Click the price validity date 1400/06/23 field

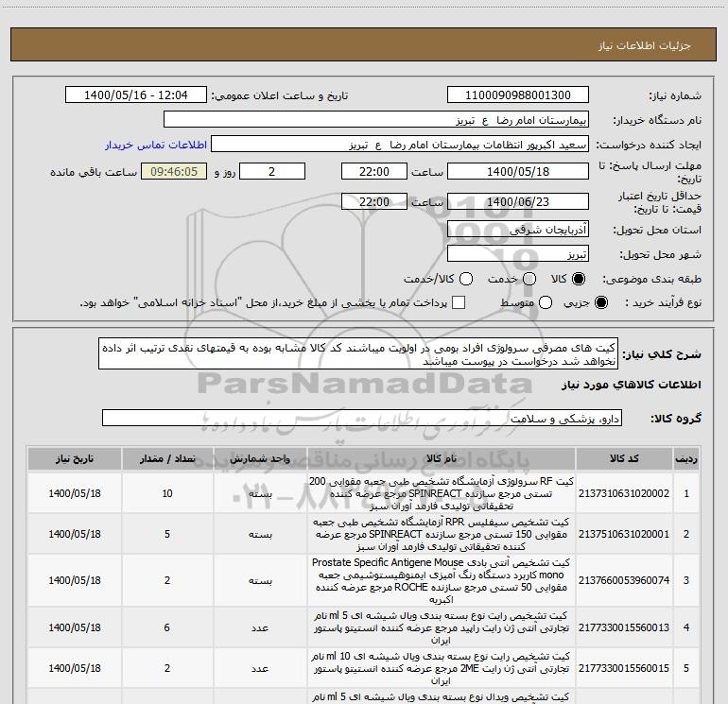pyautogui.click(x=518, y=201)
